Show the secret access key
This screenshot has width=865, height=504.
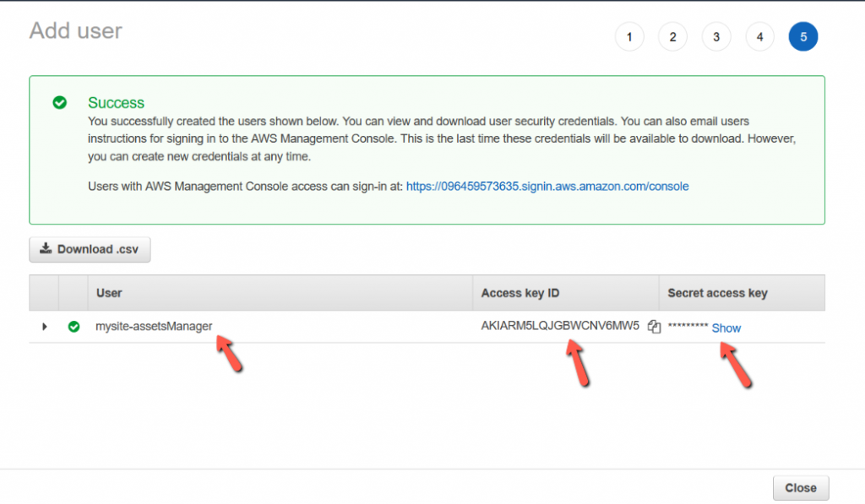coord(726,328)
